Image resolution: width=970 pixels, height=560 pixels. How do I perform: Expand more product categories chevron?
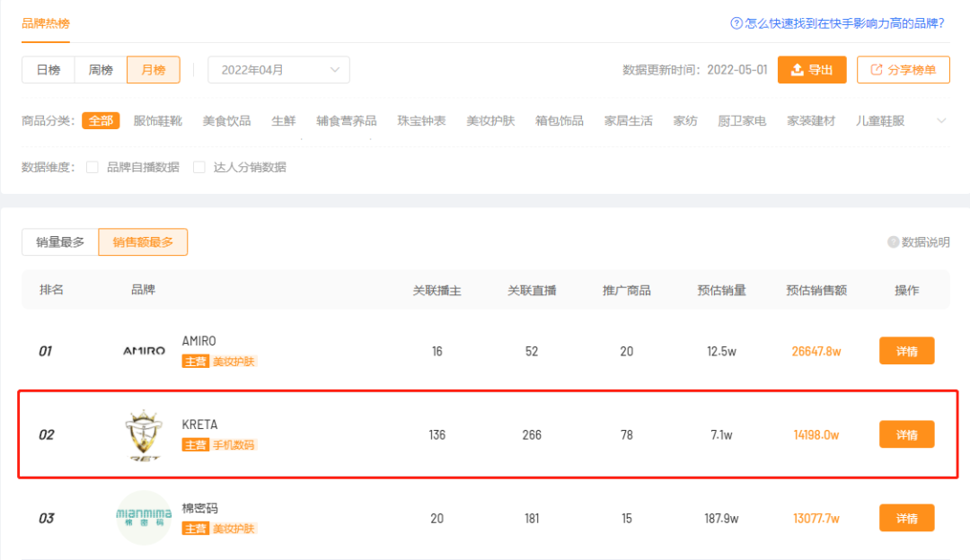click(941, 121)
